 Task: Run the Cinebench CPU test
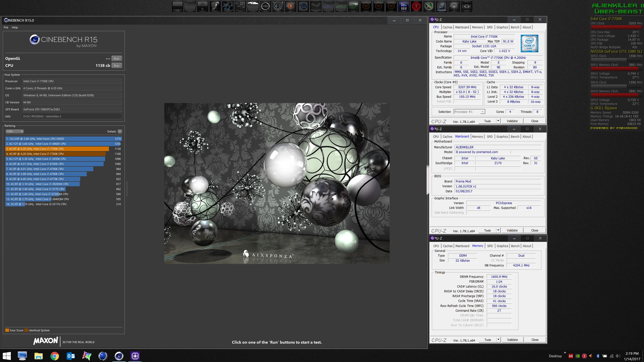click(x=116, y=66)
